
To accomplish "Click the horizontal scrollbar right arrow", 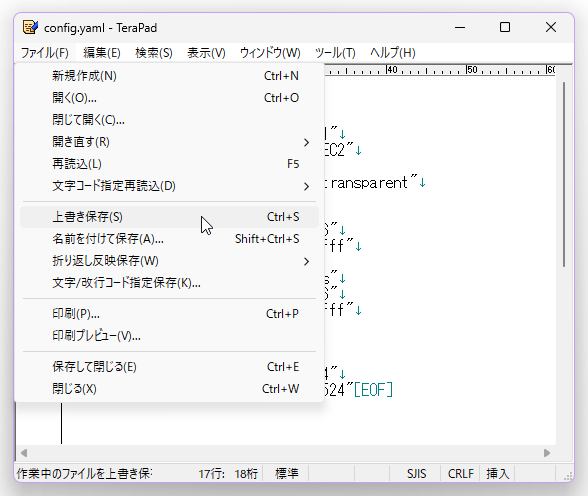I will coord(547,453).
